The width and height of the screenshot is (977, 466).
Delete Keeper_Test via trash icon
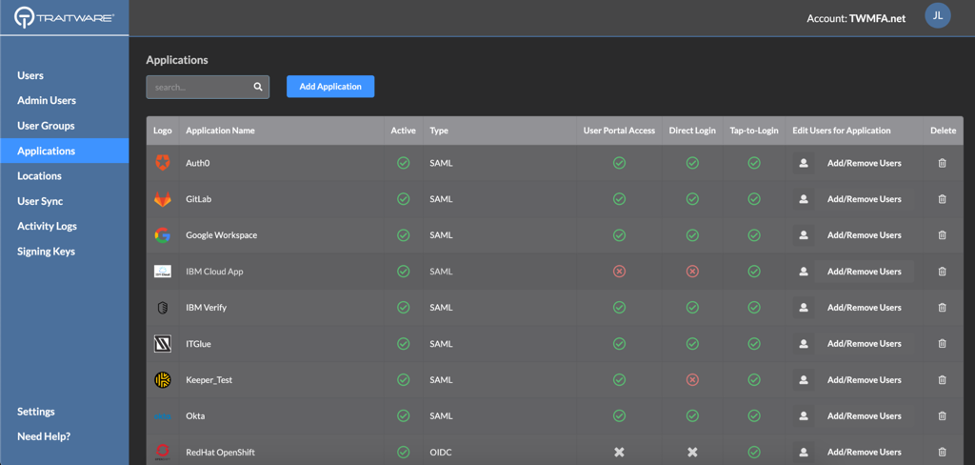942,380
